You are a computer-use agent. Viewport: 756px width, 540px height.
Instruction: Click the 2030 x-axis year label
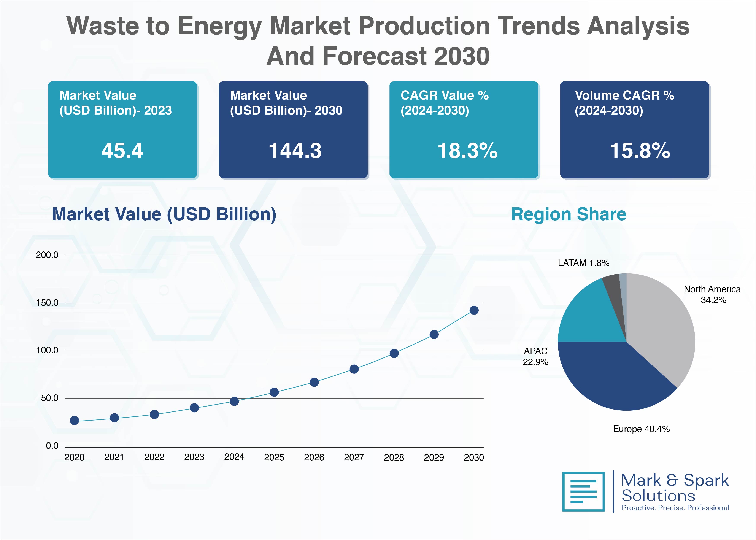coord(474,457)
